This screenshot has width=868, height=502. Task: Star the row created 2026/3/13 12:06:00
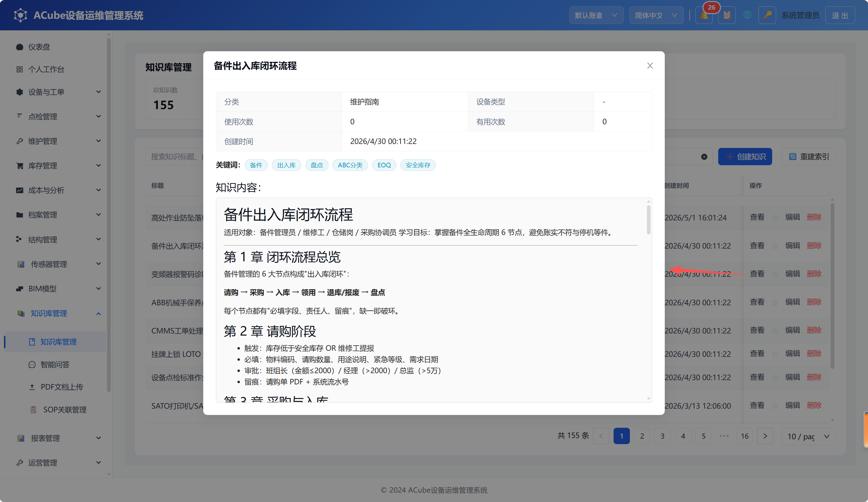coord(775,406)
